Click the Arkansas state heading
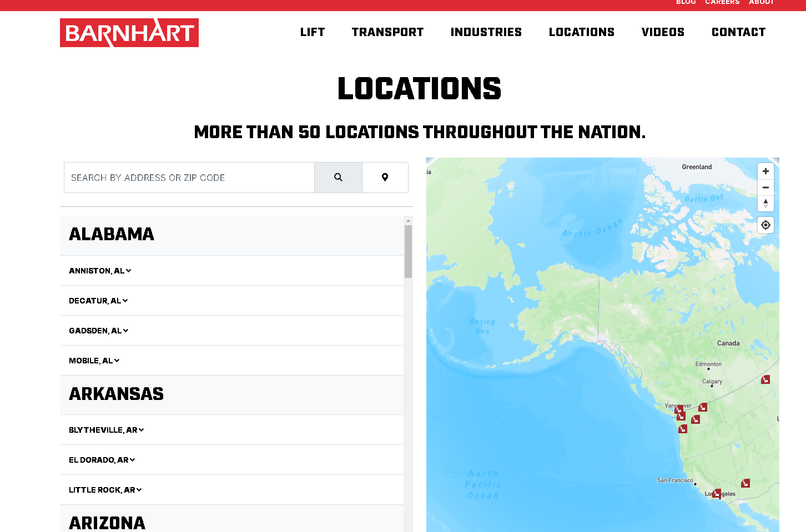Viewport: 806px width, 532px height. (x=116, y=394)
